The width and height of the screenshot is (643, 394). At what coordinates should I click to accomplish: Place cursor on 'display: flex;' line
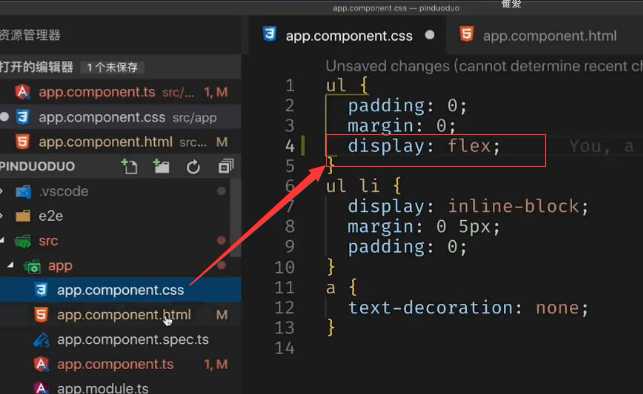pyautogui.click(x=424, y=146)
